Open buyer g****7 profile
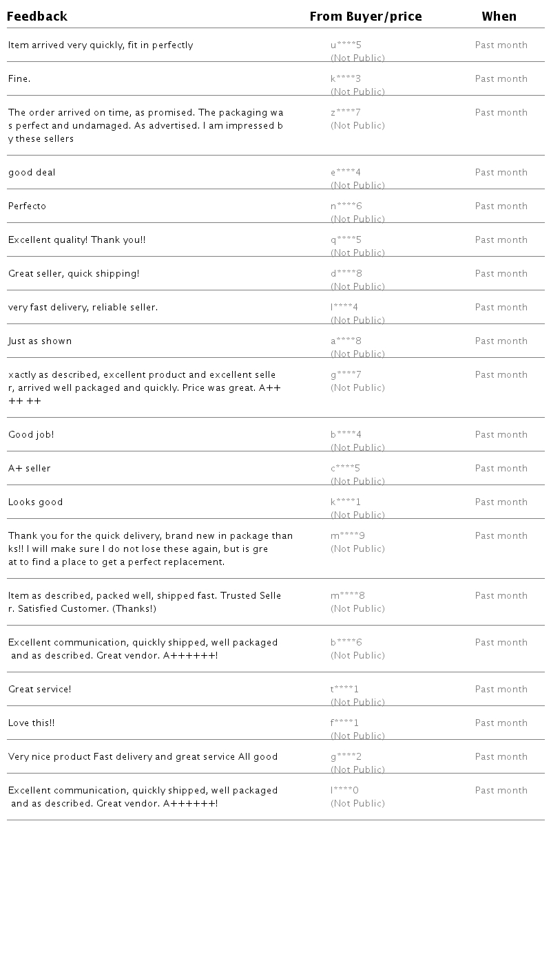 click(346, 375)
